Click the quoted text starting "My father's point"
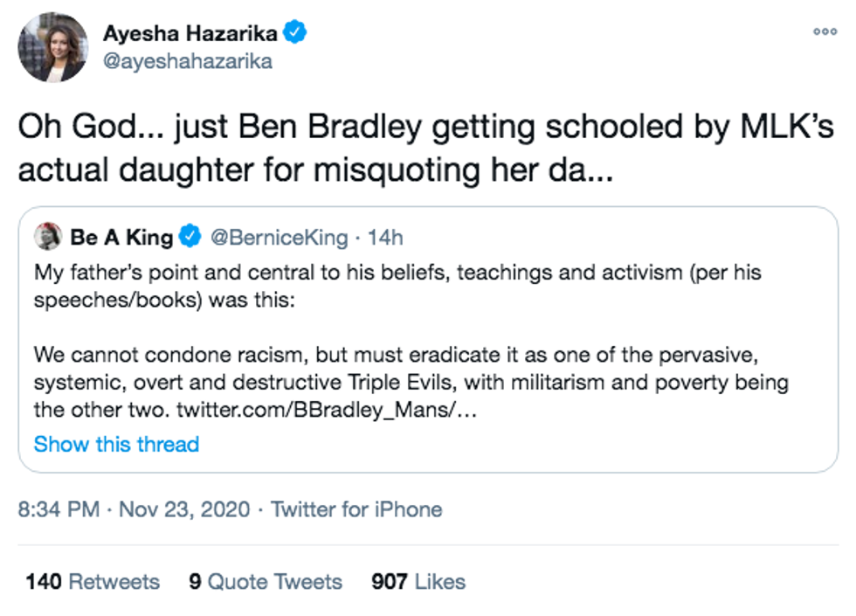The width and height of the screenshot is (856, 616). (x=397, y=284)
